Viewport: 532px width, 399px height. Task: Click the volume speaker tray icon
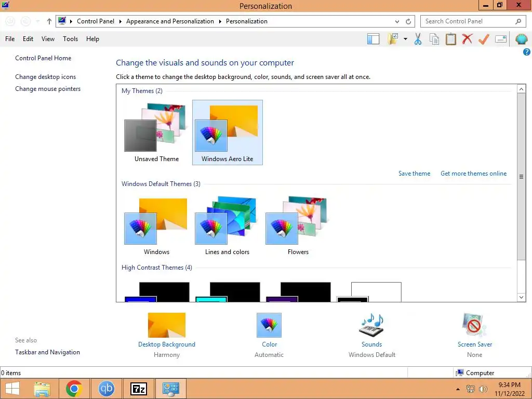483,389
